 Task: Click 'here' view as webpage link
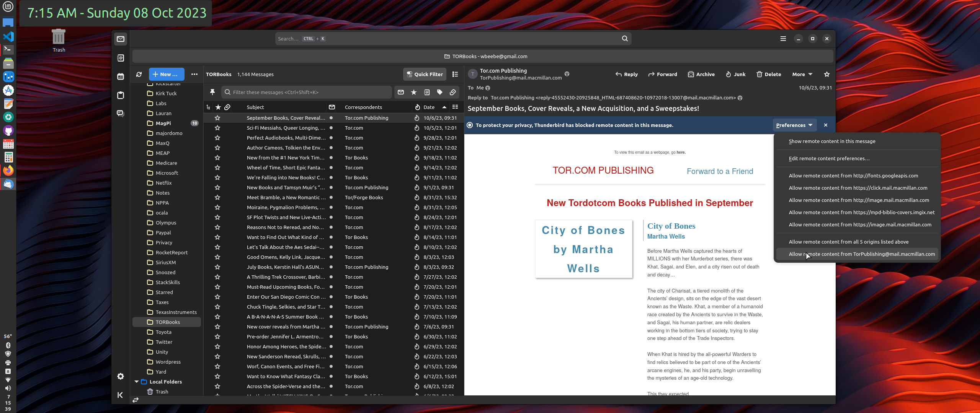pos(681,152)
